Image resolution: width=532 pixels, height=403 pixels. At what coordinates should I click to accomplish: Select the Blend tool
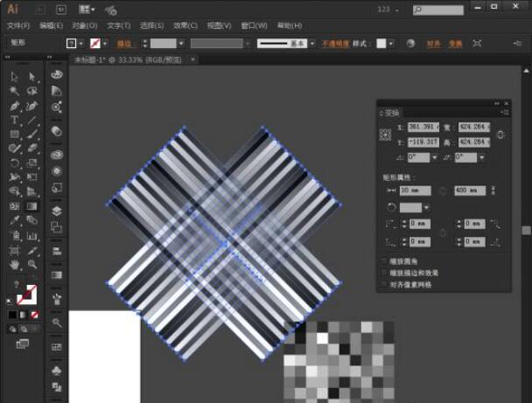31,220
